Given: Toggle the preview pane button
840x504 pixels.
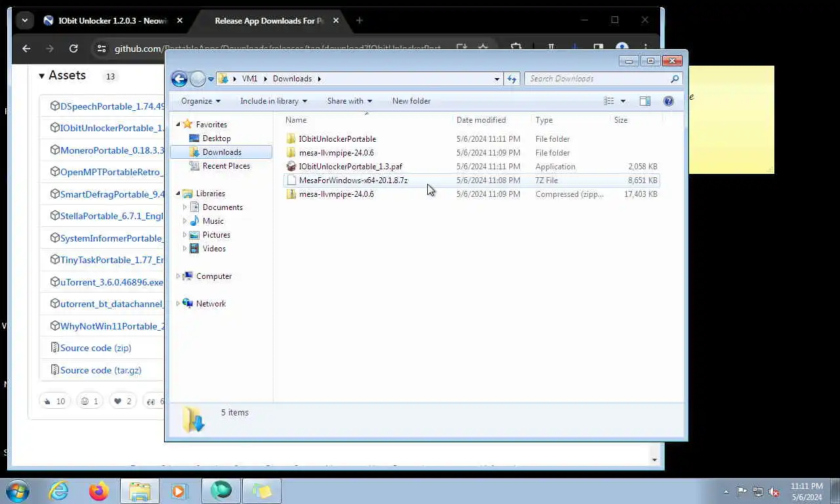Looking at the screenshot, I should click(645, 101).
